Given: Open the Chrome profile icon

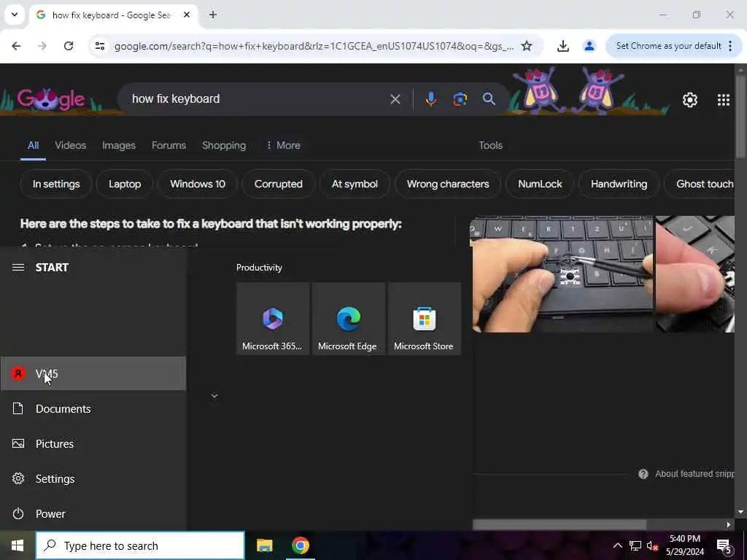Looking at the screenshot, I should click(x=589, y=46).
